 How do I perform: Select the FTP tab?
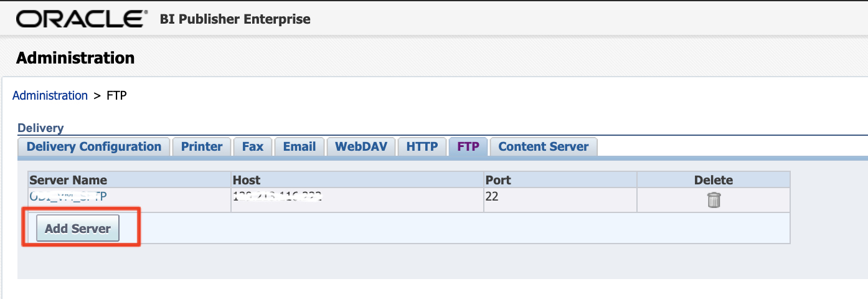tap(468, 147)
